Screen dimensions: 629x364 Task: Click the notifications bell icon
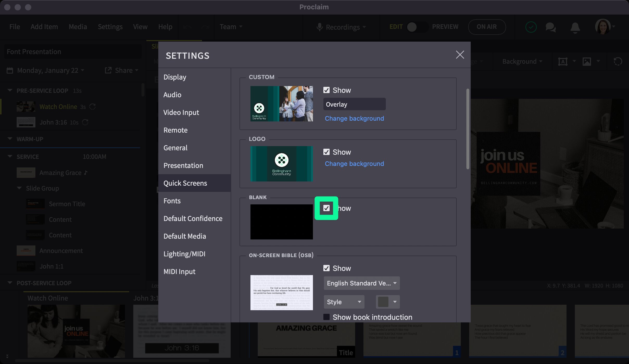click(575, 27)
